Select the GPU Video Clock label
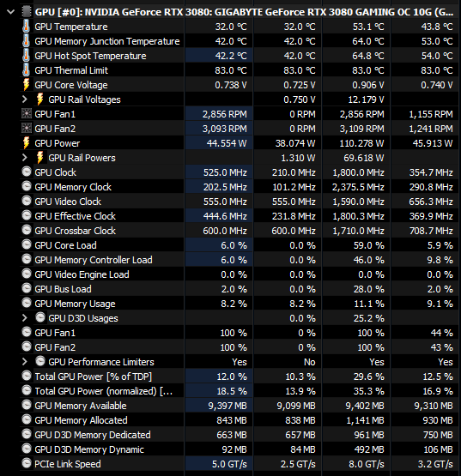Viewport: 461px width, 476px height. click(x=68, y=202)
